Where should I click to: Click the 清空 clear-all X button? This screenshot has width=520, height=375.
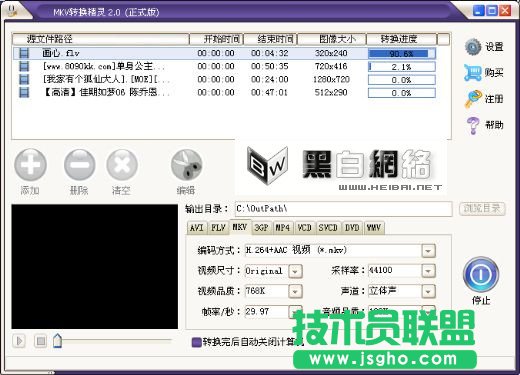pyautogui.click(x=122, y=164)
